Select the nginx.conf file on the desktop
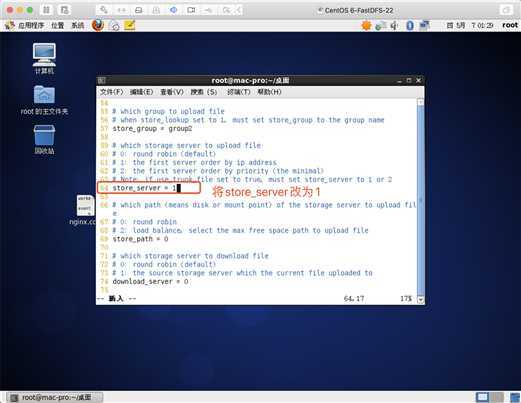The width and height of the screenshot is (521, 403). [x=83, y=210]
